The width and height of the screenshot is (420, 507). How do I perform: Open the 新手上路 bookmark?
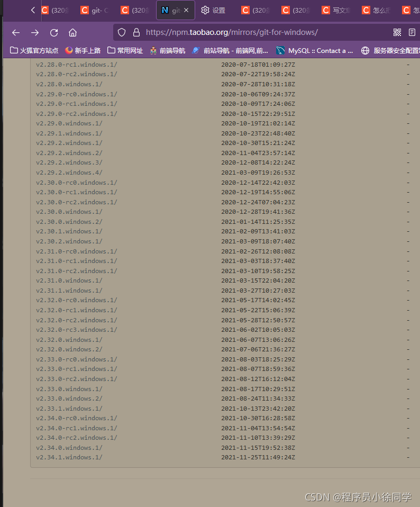pyautogui.click(x=83, y=50)
